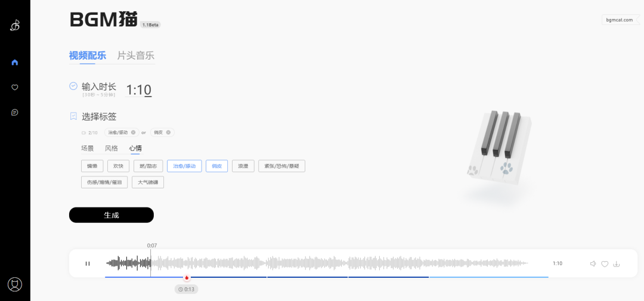
Task: Open the bgmcat.com link
Action: click(x=621, y=20)
